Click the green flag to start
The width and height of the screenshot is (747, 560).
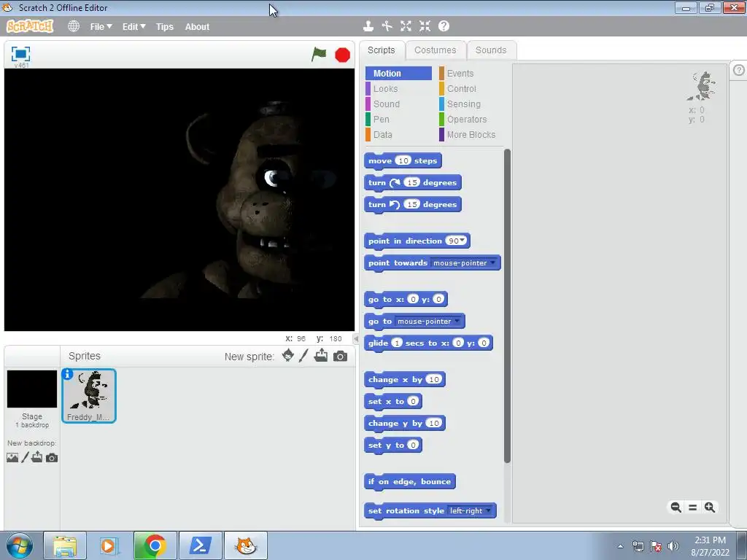[x=319, y=54]
